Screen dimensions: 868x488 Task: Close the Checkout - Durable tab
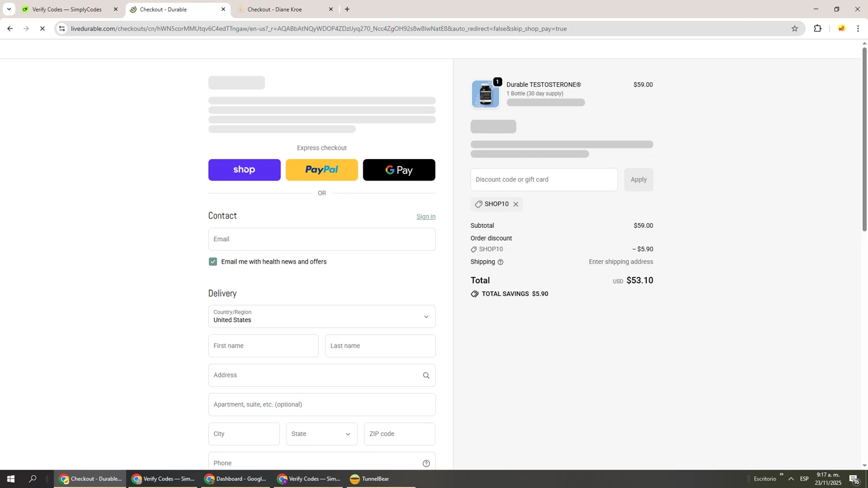tap(223, 9)
